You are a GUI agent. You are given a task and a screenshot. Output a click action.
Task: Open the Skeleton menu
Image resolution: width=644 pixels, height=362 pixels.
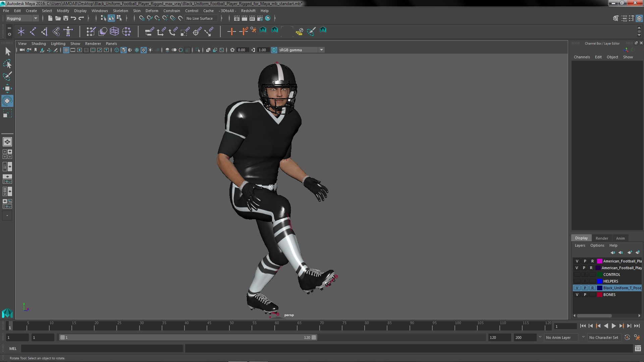120,11
